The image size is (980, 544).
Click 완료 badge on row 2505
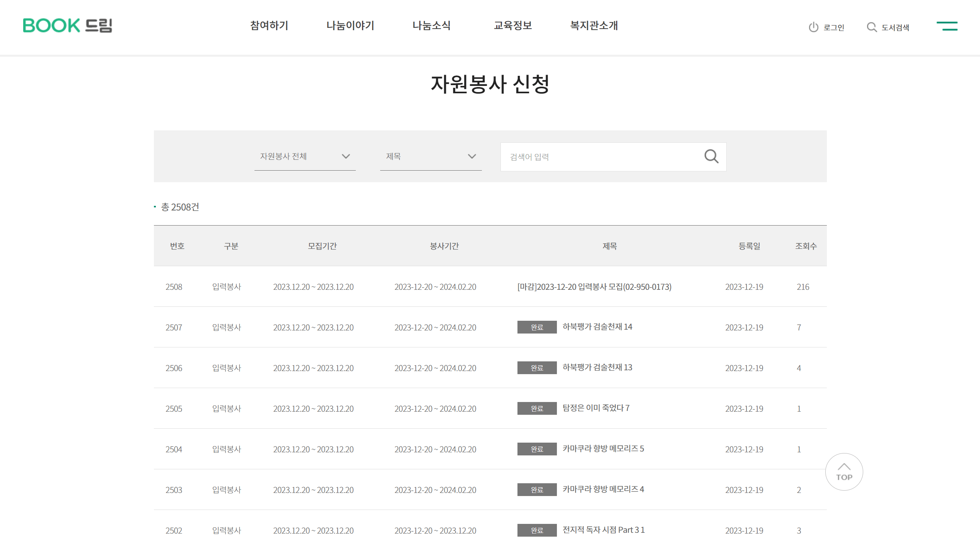(537, 409)
